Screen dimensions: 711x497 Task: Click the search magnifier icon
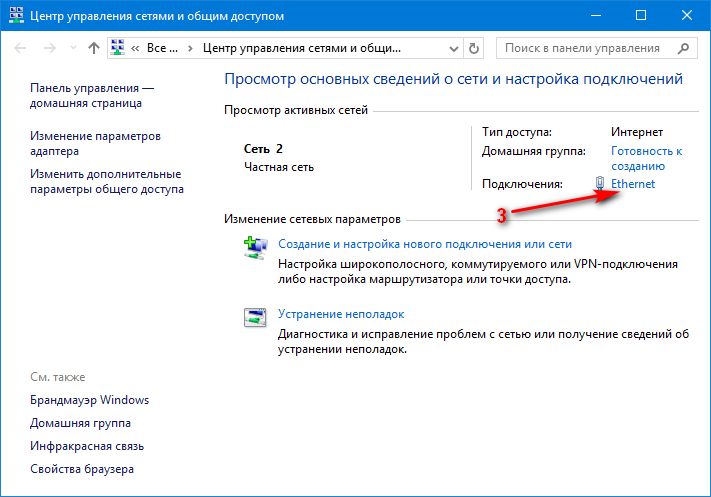point(684,48)
